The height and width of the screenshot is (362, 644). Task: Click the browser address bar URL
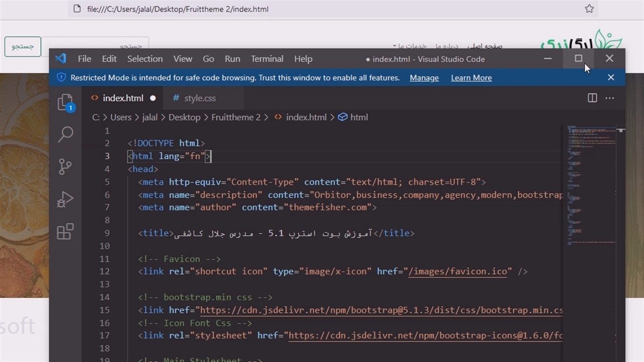pyautogui.click(x=178, y=9)
